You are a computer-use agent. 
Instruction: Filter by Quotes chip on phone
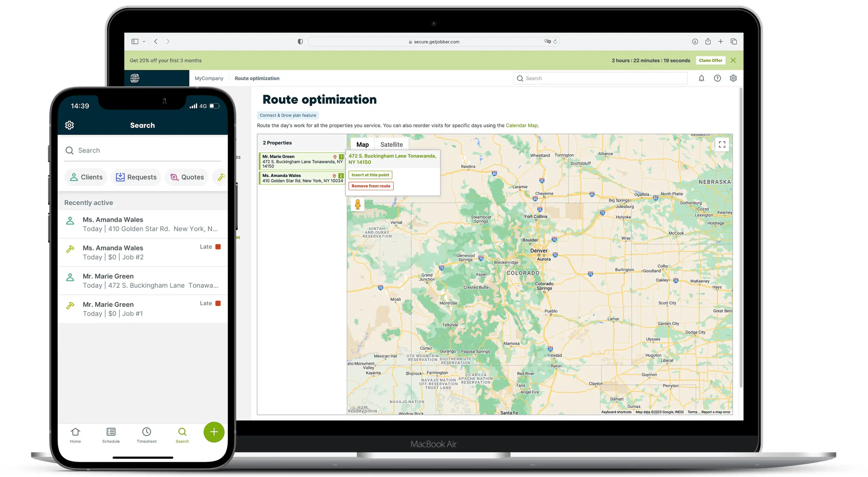[x=187, y=177]
